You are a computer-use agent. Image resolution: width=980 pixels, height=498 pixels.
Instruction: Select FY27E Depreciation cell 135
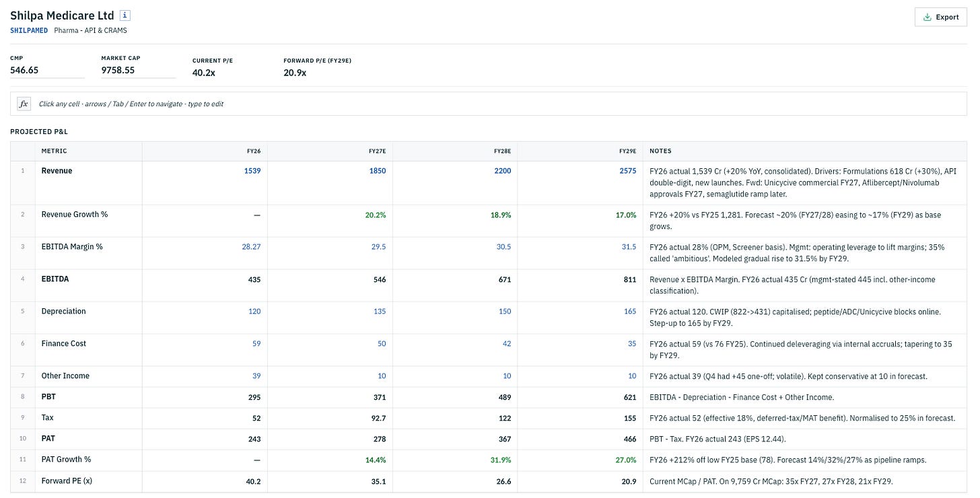[x=330, y=318]
